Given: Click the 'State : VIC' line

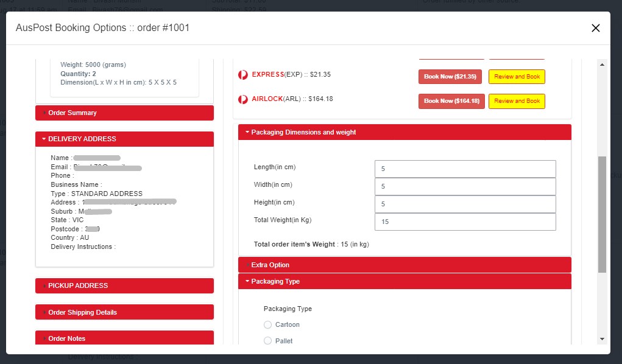Looking at the screenshot, I should (x=67, y=220).
